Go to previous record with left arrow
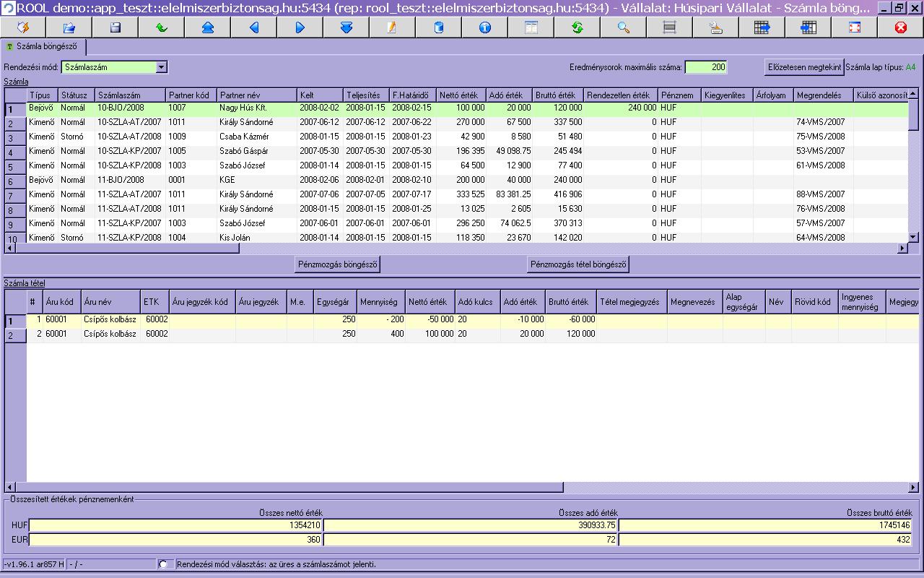 [x=254, y=27]
